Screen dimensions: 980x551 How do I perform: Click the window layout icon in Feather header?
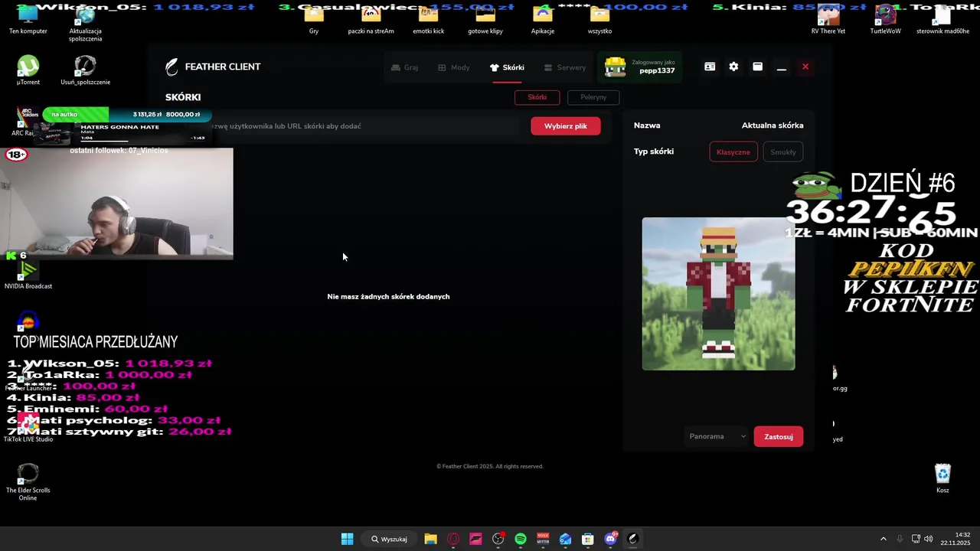757,67
